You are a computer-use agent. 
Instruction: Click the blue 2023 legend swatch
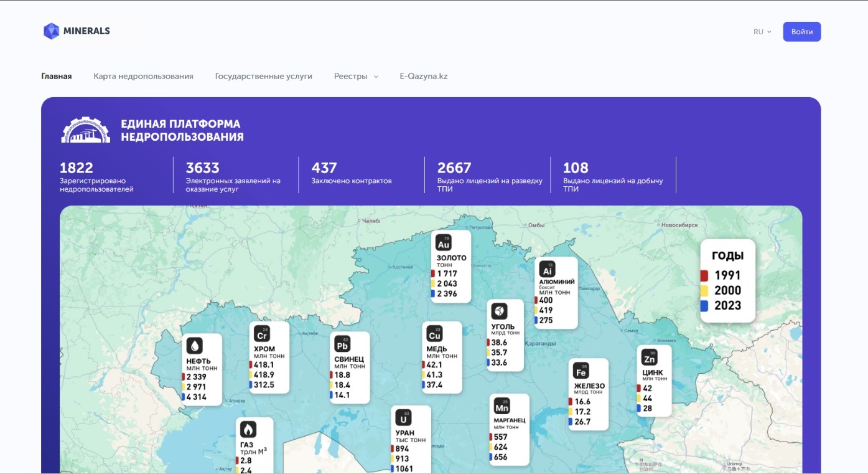pos(704,305)
